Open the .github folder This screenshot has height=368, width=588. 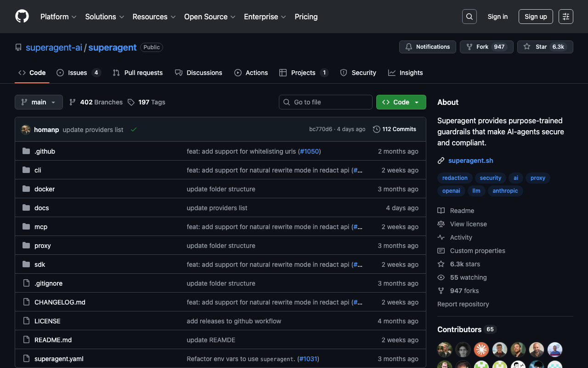click(x=45, y=151)
